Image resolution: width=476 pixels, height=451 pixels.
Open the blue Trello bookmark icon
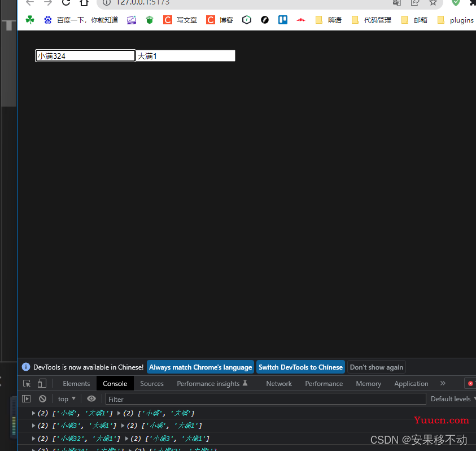coord(283,20)
